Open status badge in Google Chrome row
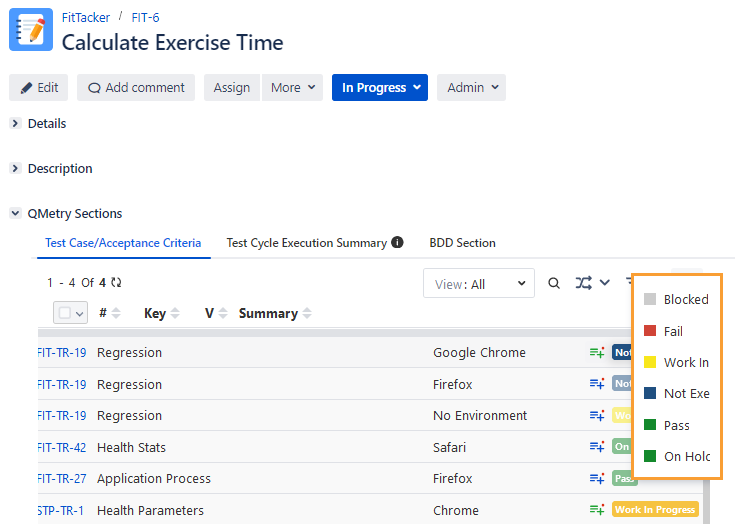Viewport: 735px width, 524px height. point(622,352)
